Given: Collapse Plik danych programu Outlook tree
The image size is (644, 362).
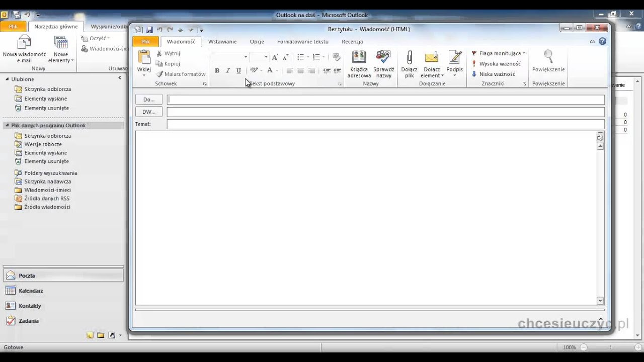Looking at the screenshot, I should click(8, 125).
